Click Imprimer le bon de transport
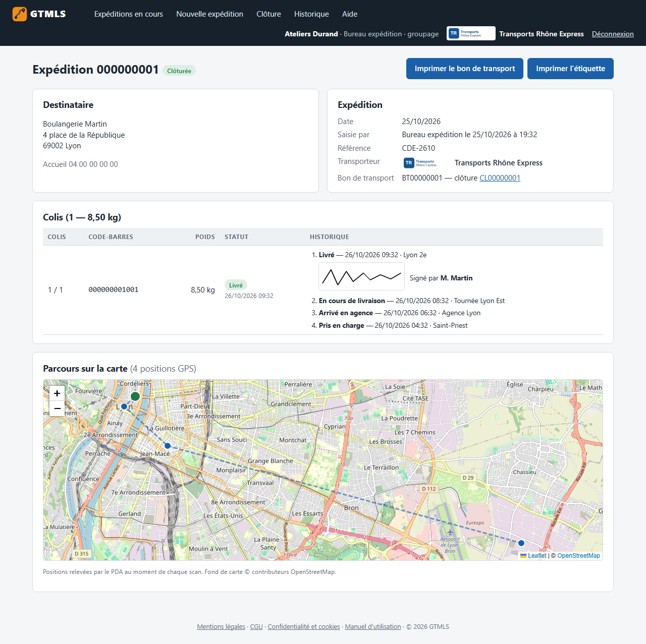The width and height of the screenshot is (646, 644). pyautogui.click(x=465, y=69)
